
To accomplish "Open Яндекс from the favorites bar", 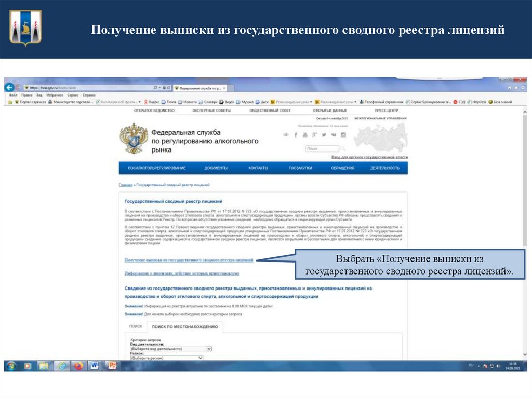I will coord(154,101).
